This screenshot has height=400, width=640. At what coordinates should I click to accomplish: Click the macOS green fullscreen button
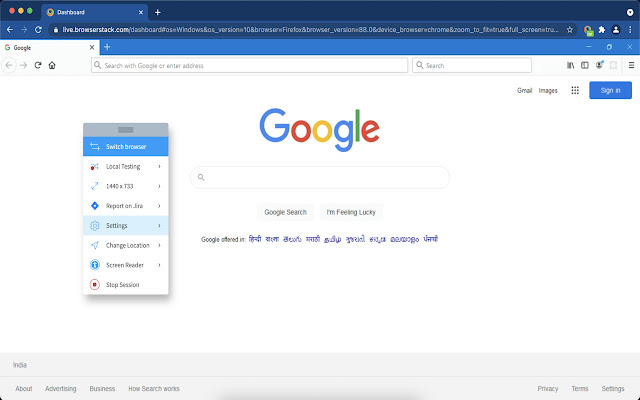(30, 11)
